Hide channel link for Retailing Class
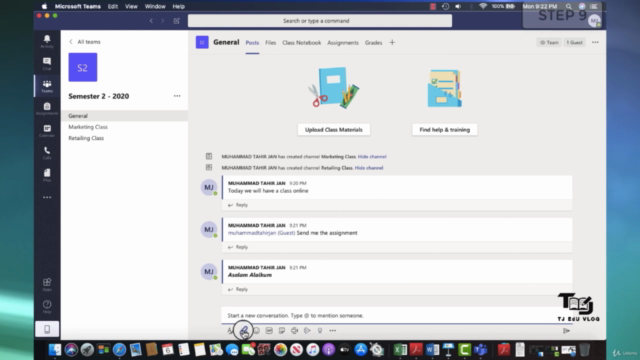 click(369, 168)
